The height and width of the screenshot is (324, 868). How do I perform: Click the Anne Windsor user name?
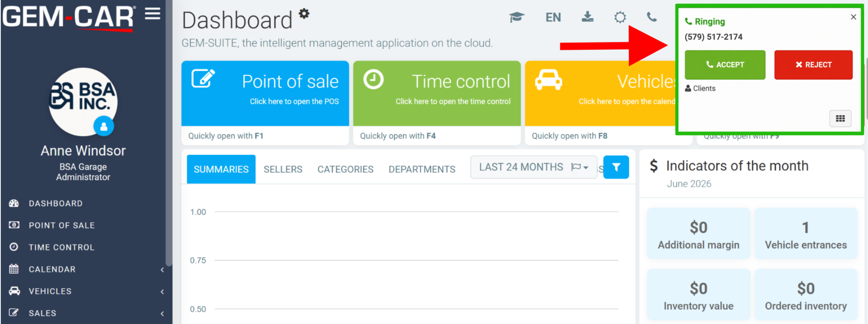(x=83, y=151)
